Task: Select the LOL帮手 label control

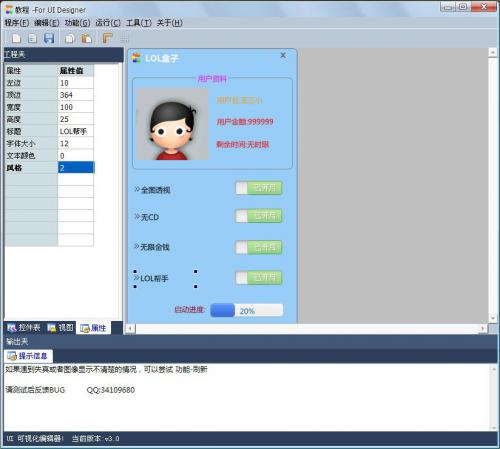Action: coord(165,279)
